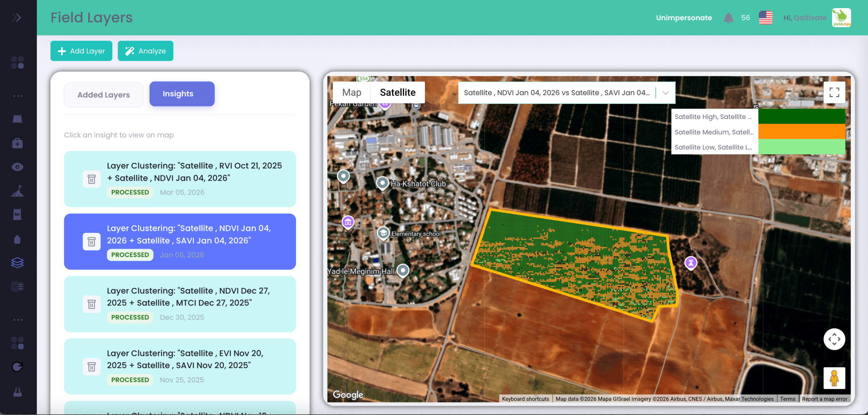The image size is (868, 415).
Task: Open the eye scouting icon in sidebar
Action: 17,167
